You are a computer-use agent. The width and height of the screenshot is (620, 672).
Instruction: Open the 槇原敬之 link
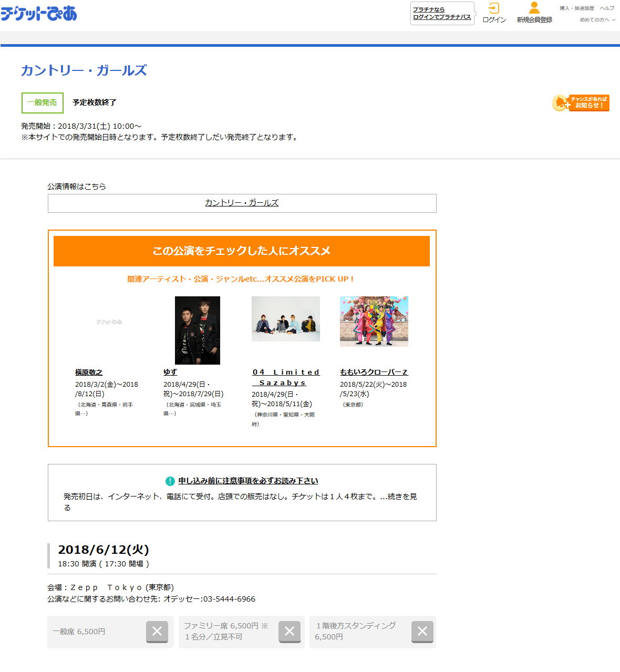pos(89,372)
